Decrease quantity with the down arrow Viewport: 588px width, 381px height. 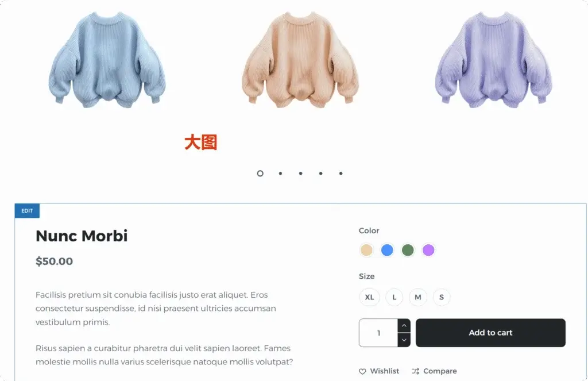[x=404, y=340]
